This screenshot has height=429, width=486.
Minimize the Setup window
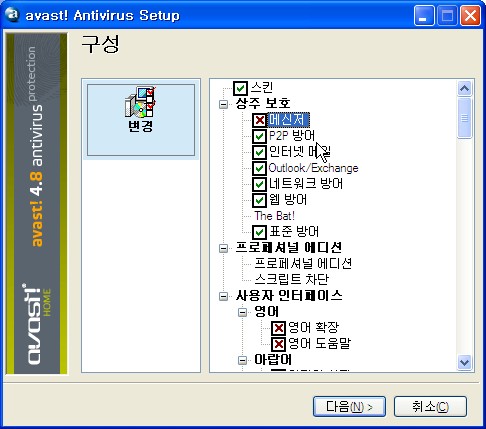[x=424, y=15]
